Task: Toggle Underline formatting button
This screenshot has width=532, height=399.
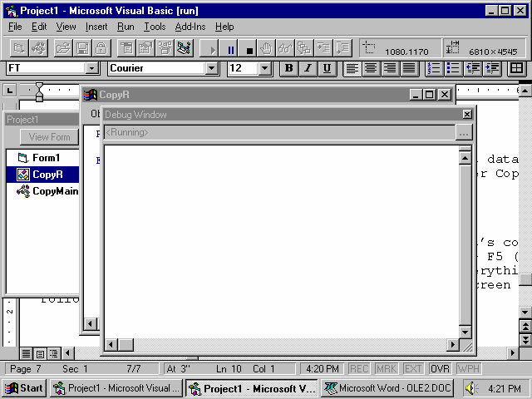Action: [x=327, y=68]
